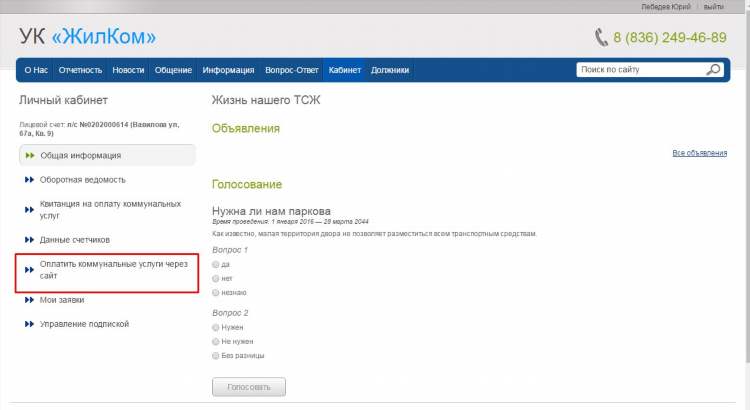The height and width of the screenshot is (410, 750).
Task: Click the Жизнь нашего ТСЖ heading
Action: 266,100
